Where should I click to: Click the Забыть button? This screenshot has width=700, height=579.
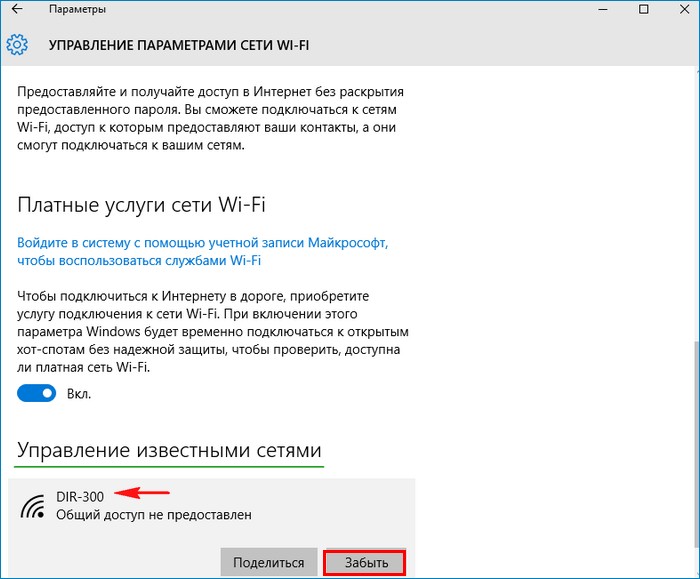[x=365, y=562]
